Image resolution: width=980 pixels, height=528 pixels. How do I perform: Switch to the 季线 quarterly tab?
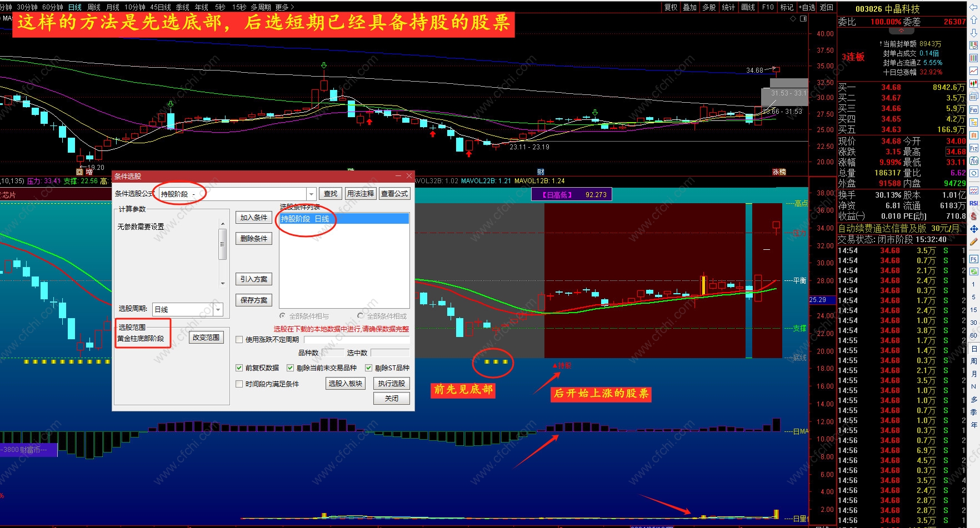point(183,7)
